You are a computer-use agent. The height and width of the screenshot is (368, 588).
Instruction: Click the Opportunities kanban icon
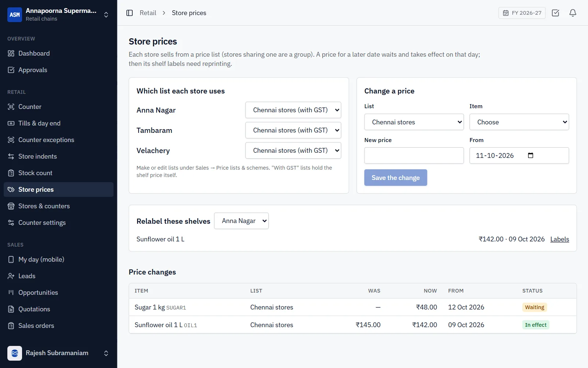(11, 293)
